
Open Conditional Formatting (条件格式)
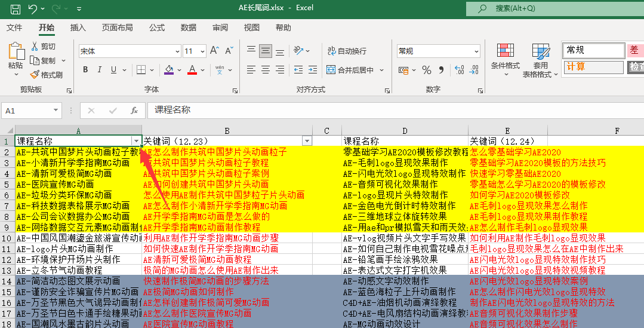pyautogui.click(x=506, y=60)
